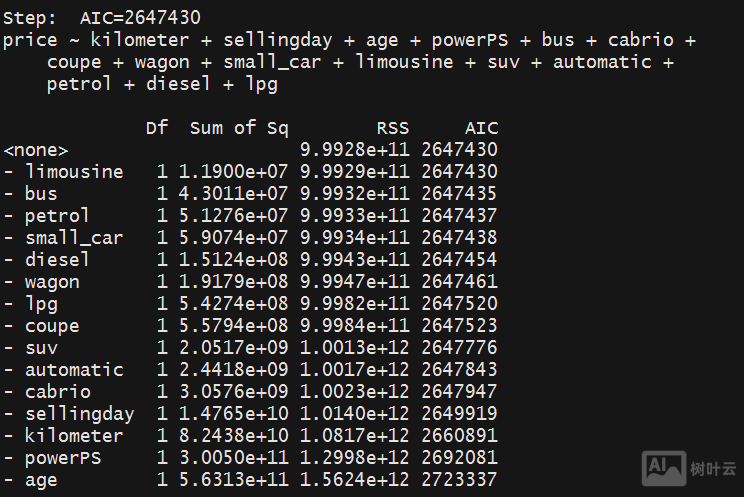This screenshot has height=497, width=744.
Task: Click AIC value 2647947 in cabrio row
Action: tap(459, 392)
